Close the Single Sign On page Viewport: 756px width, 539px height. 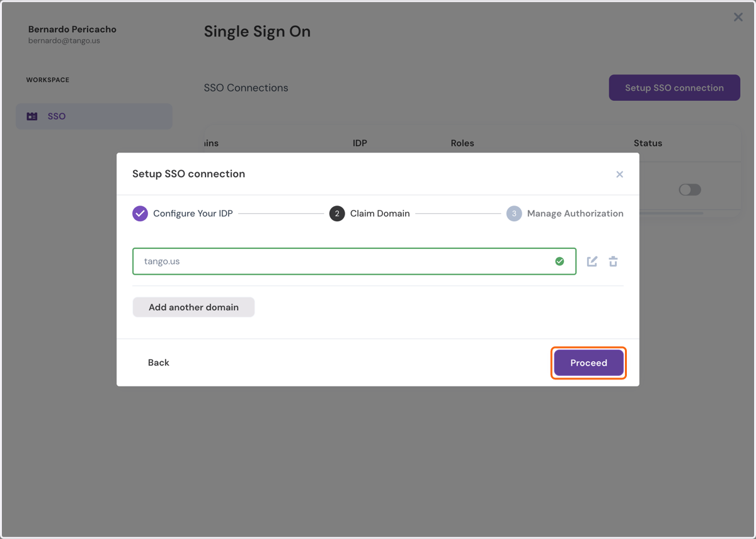(x=738, y=17)
